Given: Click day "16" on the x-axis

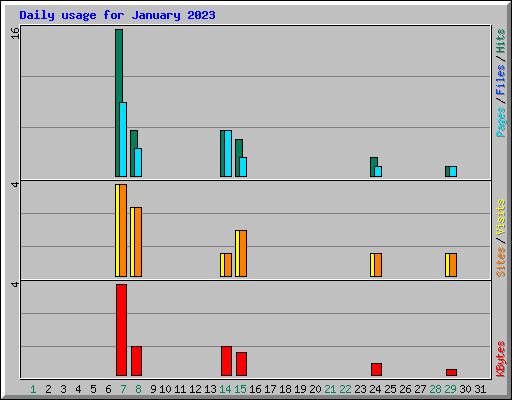Looking at the screenshot, I should [x=255, y=389].
